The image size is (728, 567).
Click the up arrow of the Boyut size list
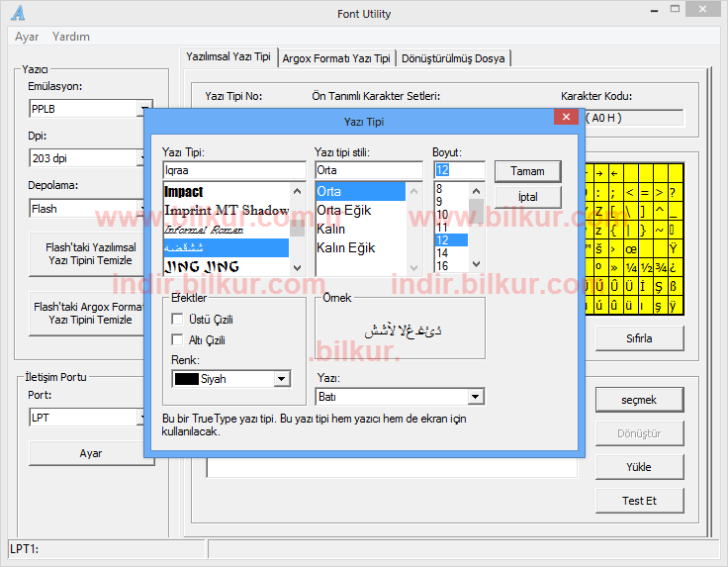click(476, 189)
